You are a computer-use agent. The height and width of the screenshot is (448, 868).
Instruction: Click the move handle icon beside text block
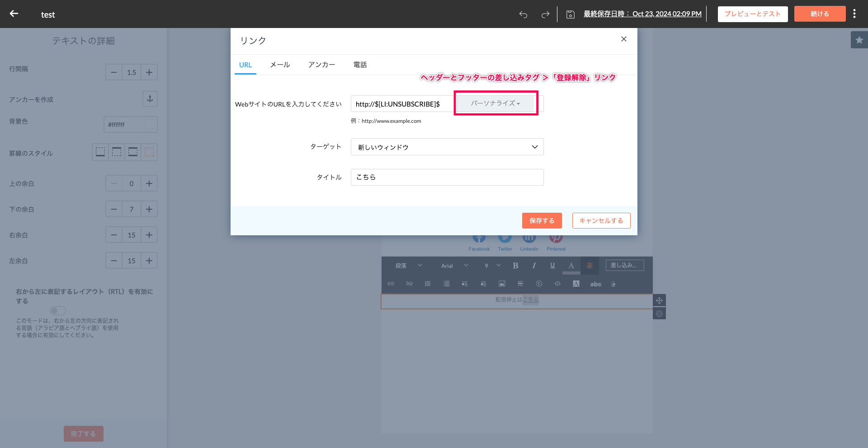pyautogui.click(x=659, y=300)
